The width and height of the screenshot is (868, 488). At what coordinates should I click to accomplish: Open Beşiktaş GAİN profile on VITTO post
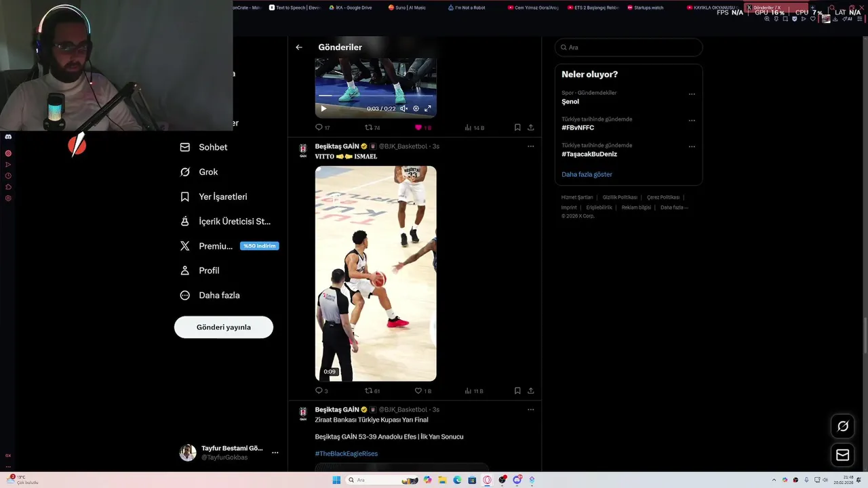coord(337,146)
